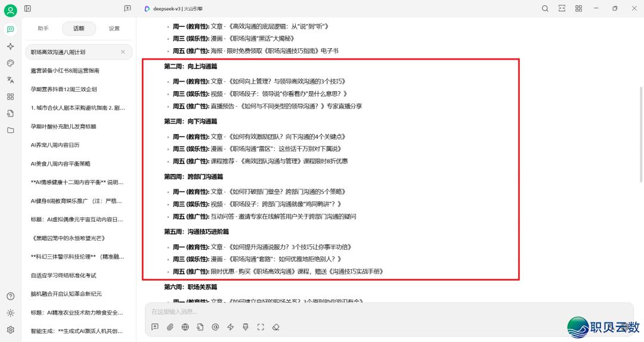644x342 pixels.
Task: Collapse the left topics panel
Action: (27, 8)
